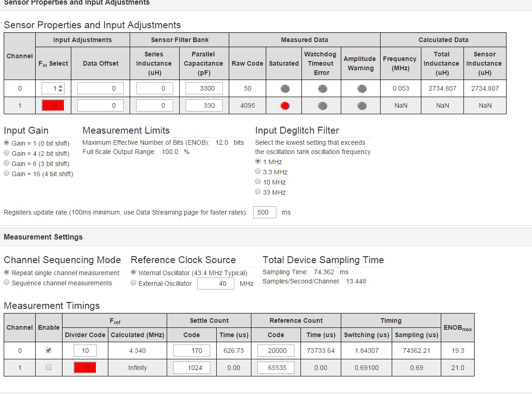This screenshot has height=394, width=532.
Task: Click channel 1 Series Inductance field
Action: click(154, 105)
